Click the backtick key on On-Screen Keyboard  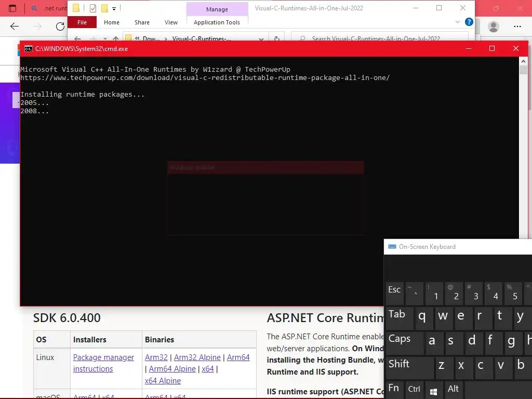pyautogui.click(x=414, y=294)
